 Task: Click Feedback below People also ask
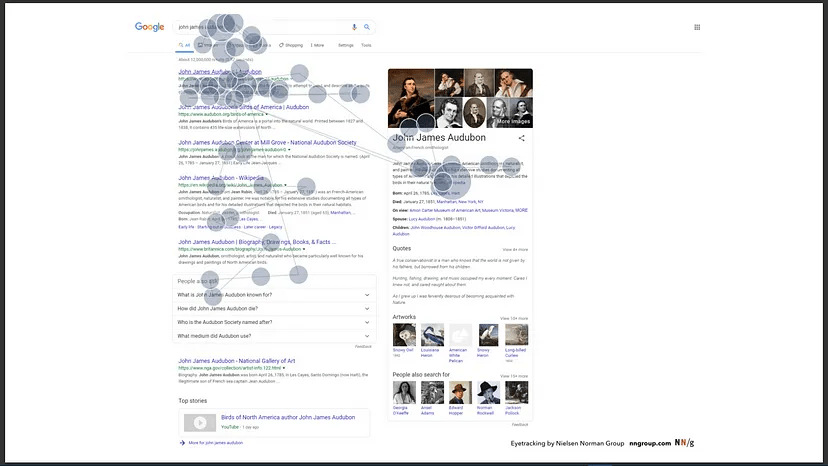coord(363,347)
